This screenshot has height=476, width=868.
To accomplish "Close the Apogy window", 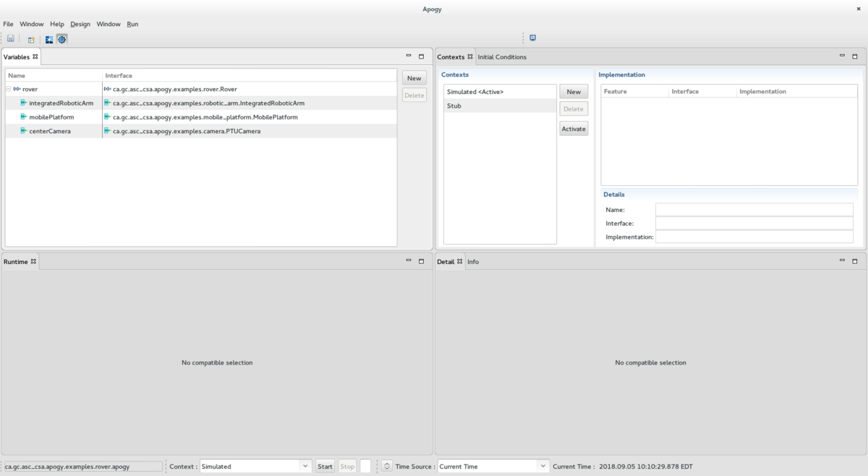I will (x=859, y=9).
